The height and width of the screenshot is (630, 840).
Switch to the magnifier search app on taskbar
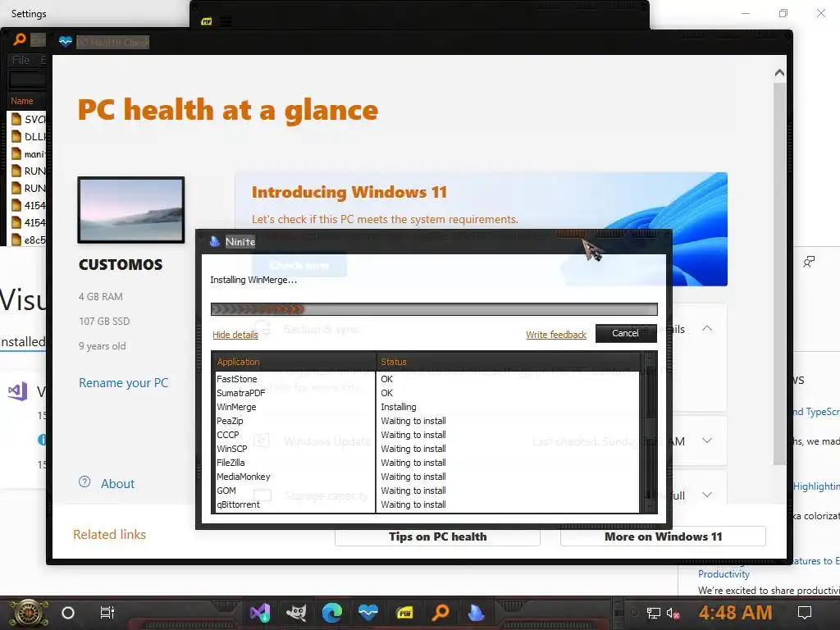[x=441, y=612]
